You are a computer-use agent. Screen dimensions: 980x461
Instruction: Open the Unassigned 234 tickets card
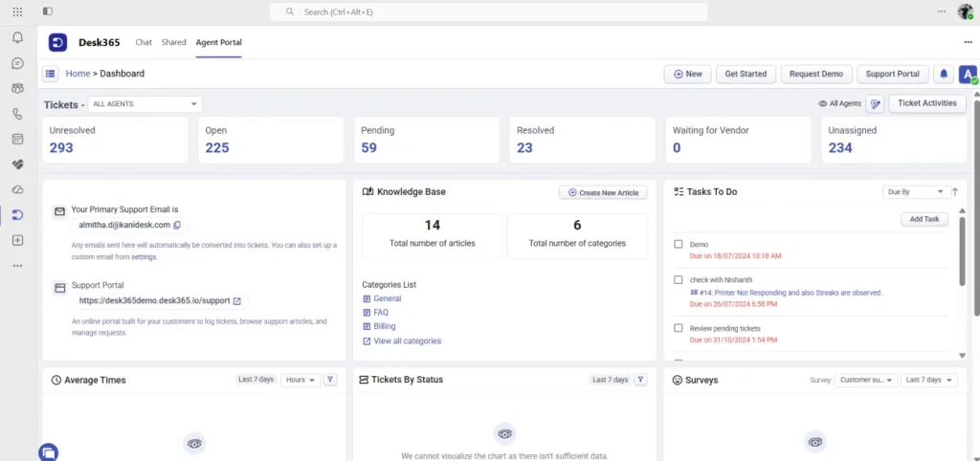point(895,140)
